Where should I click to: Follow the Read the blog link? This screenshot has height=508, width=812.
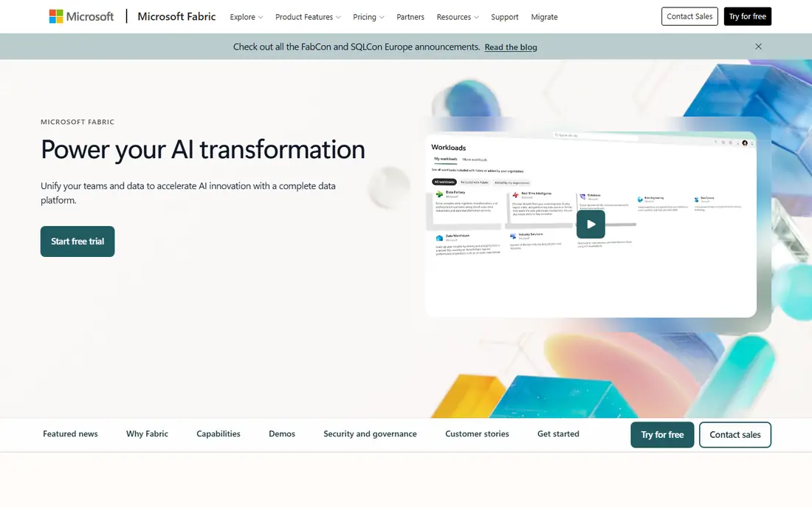coord(511,47)
